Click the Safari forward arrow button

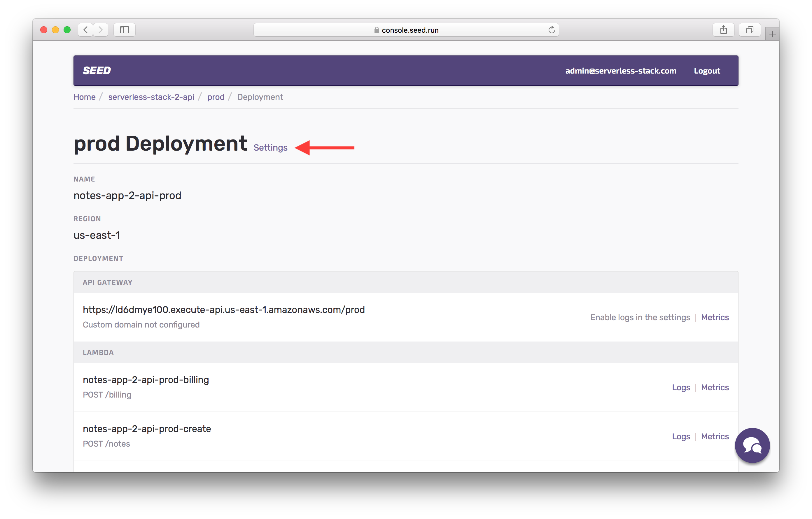point(101,30)
